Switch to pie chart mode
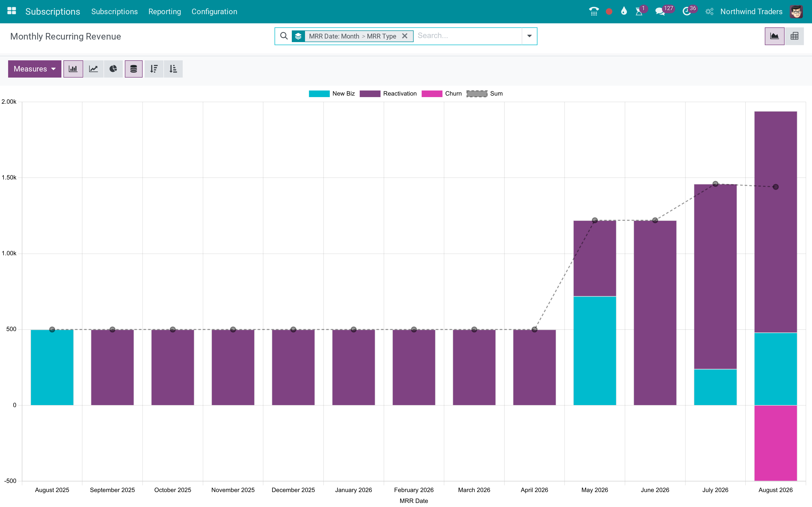812x507 pixels. pos(113,69)
